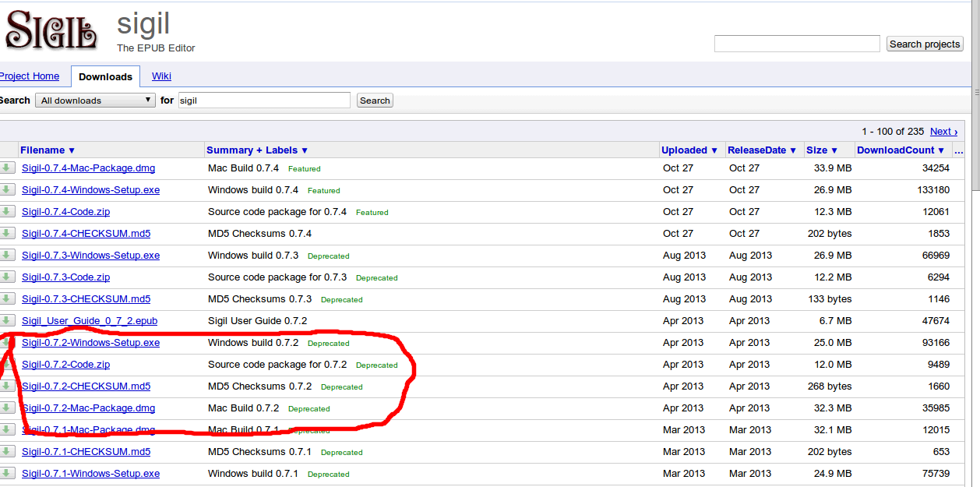Click Featured label on Mac Build 0.7.4
The width and height of the screenshot is (980, 487).
tap(304, 168)
